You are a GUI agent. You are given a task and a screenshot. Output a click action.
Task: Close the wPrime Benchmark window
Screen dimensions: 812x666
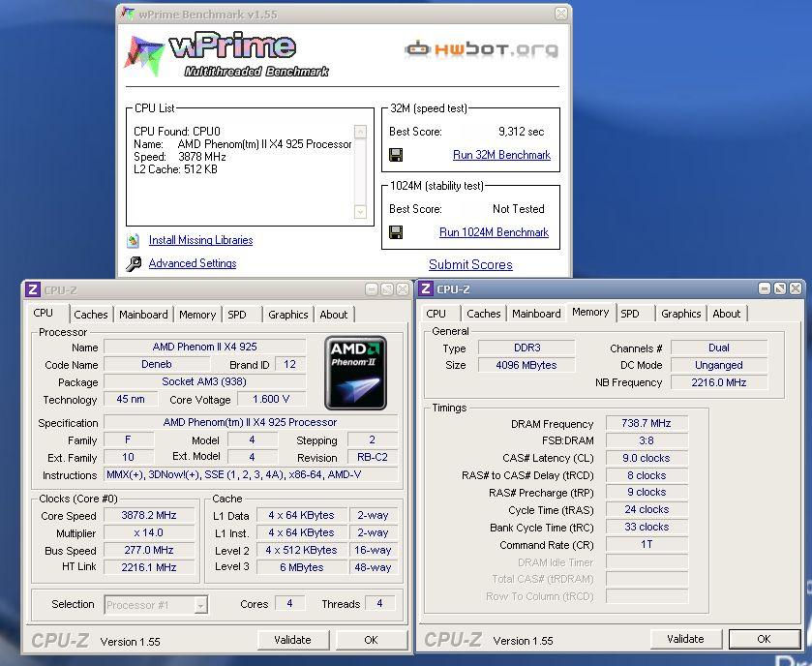point(560,14)
